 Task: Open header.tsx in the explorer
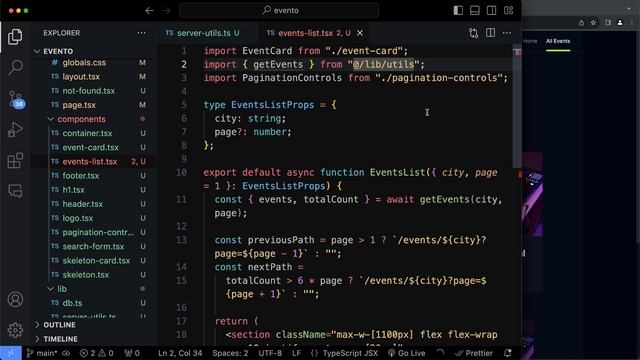(x=82, y=204)
